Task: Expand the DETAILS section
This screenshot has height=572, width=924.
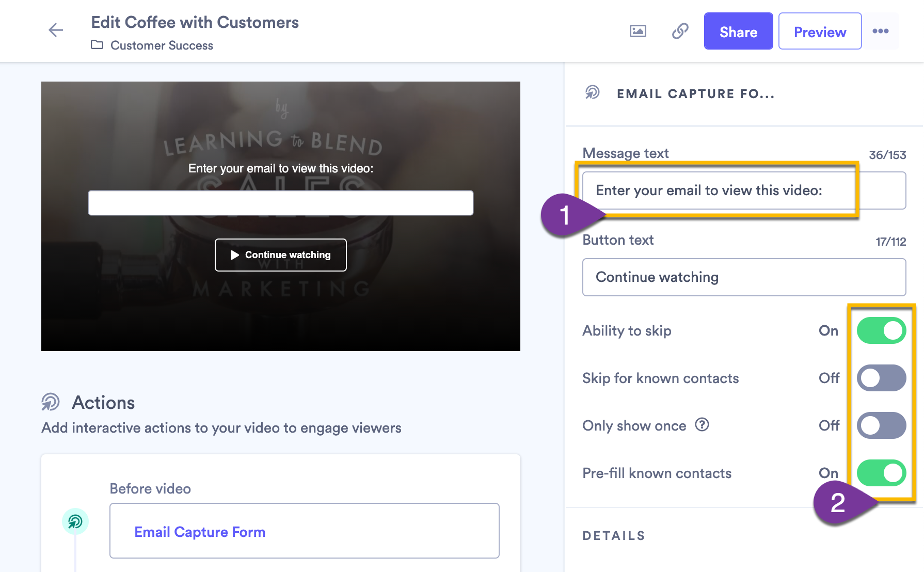Action: pos(614,536)
